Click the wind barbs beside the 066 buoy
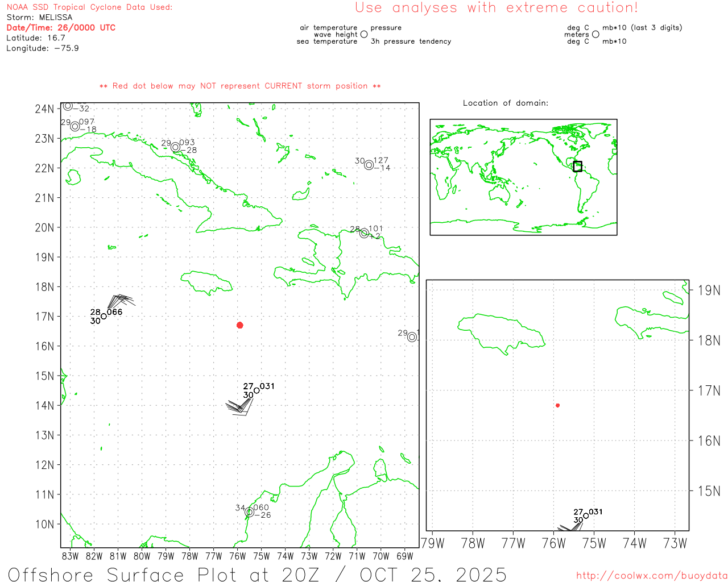 tap(121, 301)
